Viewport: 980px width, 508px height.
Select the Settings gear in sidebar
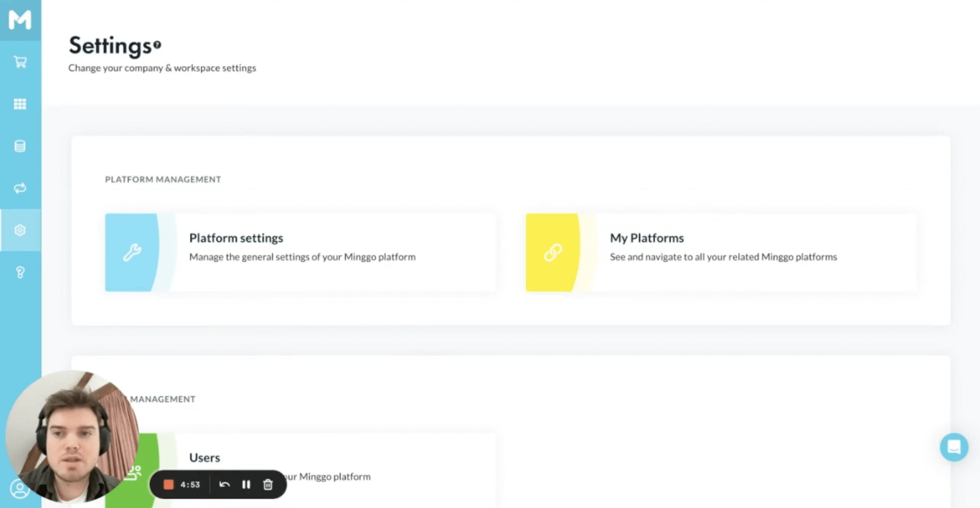point(20,230)
